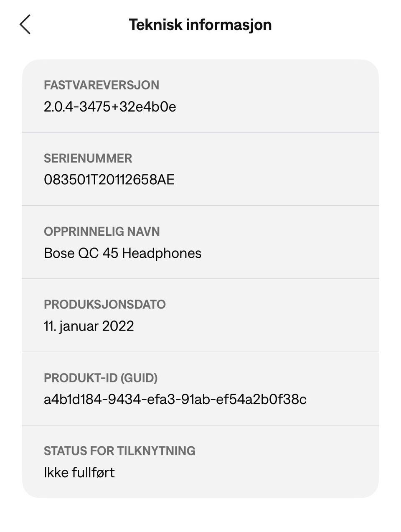Click the OPPRINNELIG NAVN label
This screenshot has height=532, width=401.
pyautogui.click(x=102, y=231)
